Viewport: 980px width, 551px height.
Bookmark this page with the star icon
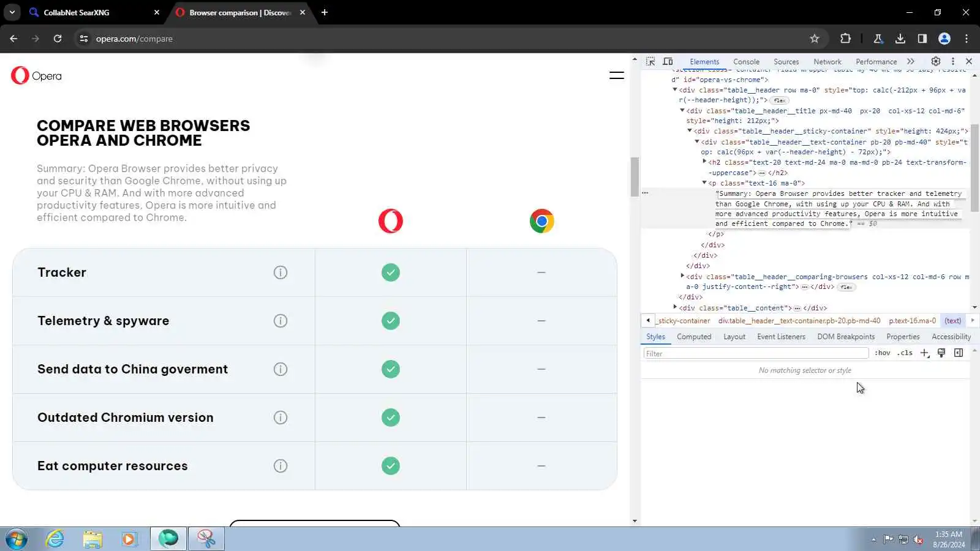click(x=815, y=39)
